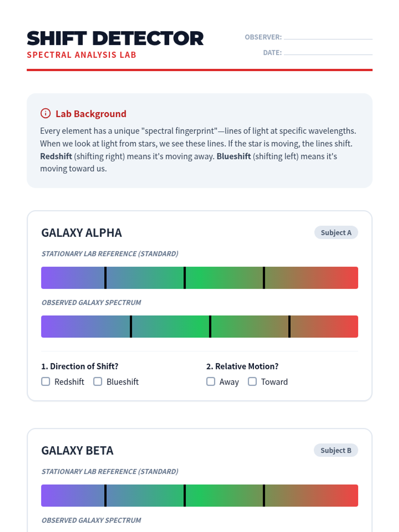399x532 pixels.
Task: Click the Galaxy Alpha heading
Action: 81,233
